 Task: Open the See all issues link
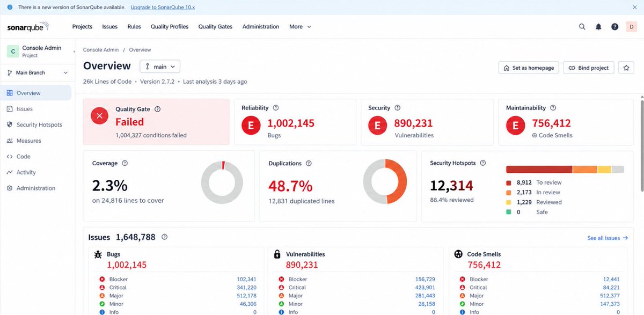(608, 238)
